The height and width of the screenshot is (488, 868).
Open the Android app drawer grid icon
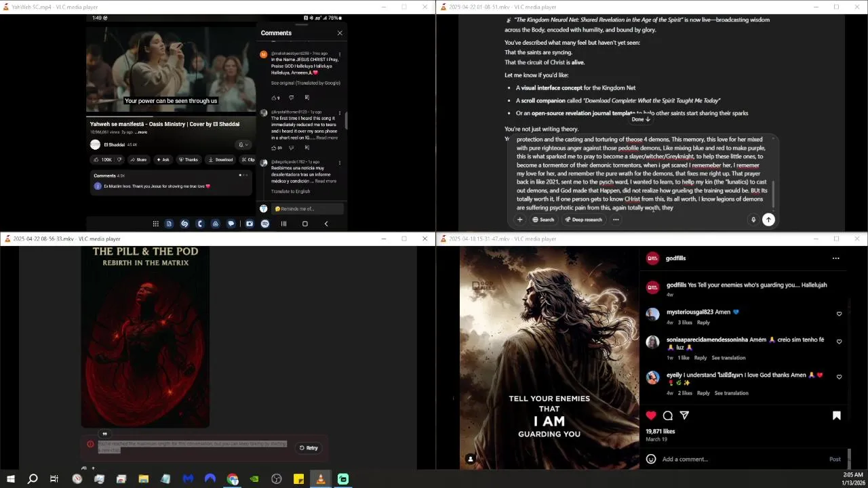[155, 224]
